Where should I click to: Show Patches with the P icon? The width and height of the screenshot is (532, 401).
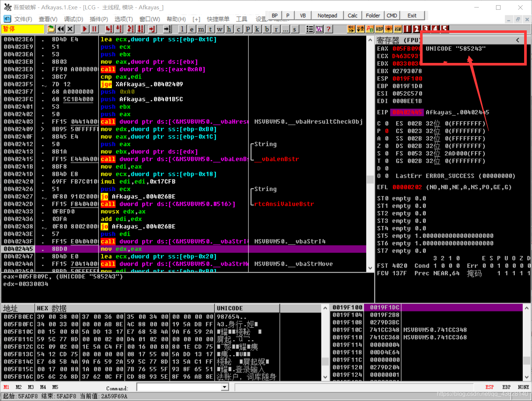(248, 29)
